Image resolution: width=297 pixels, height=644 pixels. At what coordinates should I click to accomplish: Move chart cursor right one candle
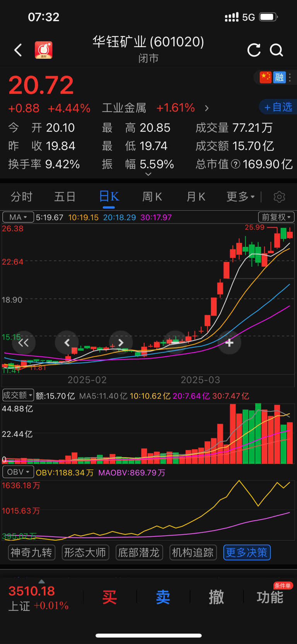point(121,343)
